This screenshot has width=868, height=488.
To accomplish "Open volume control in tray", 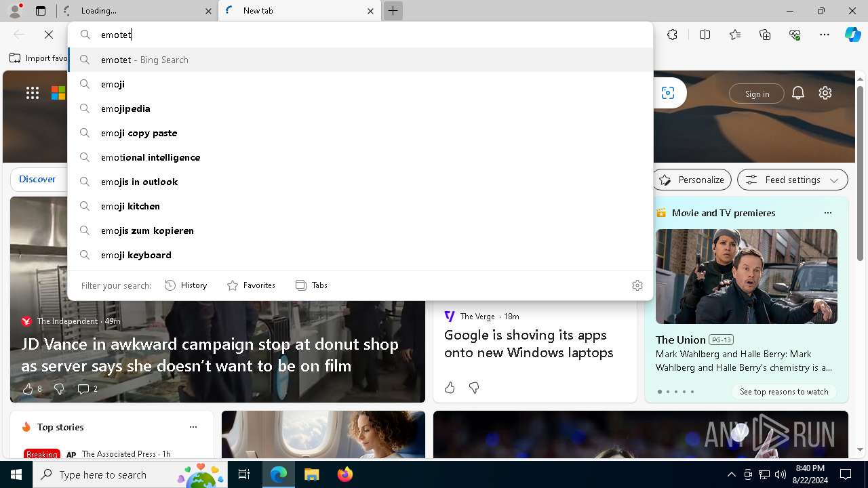I will (780, 474).
